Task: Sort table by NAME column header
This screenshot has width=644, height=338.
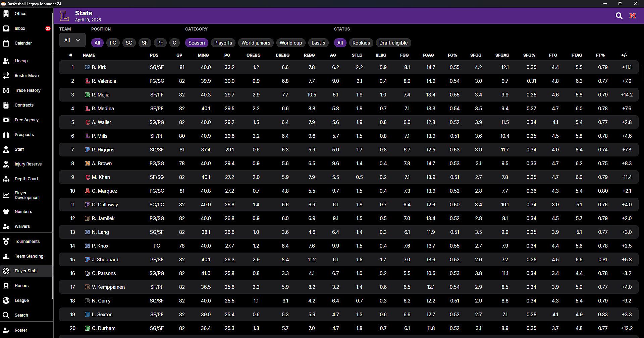Action: pyautogui.click(x=89, y=55)
